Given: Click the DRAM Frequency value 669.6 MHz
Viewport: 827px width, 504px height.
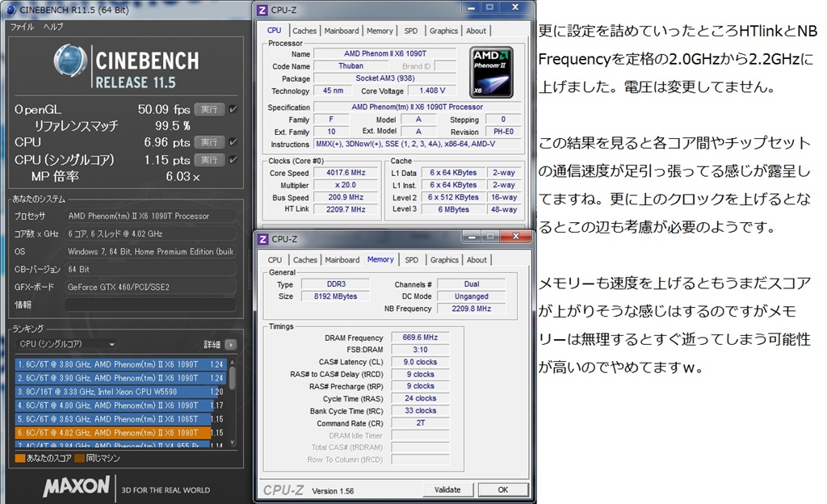Looking at the screenshot, I should point(420,338).
